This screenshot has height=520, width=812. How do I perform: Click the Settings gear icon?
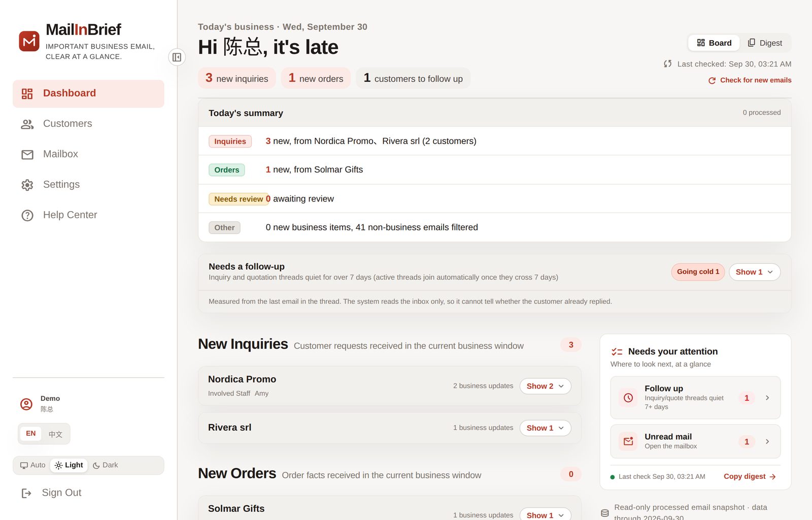pos(27,185)
